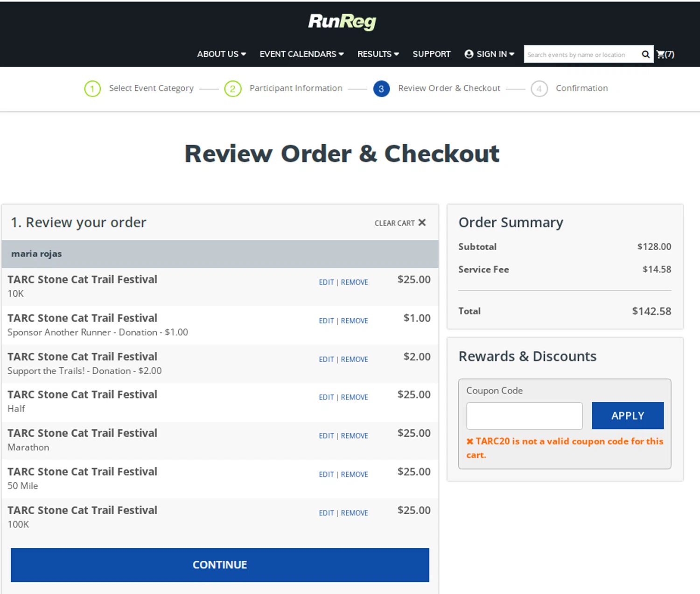Viewport: 700px width, 594px height.
Task: Click step 4 circle Confirmation
Action: coord(539,89)
